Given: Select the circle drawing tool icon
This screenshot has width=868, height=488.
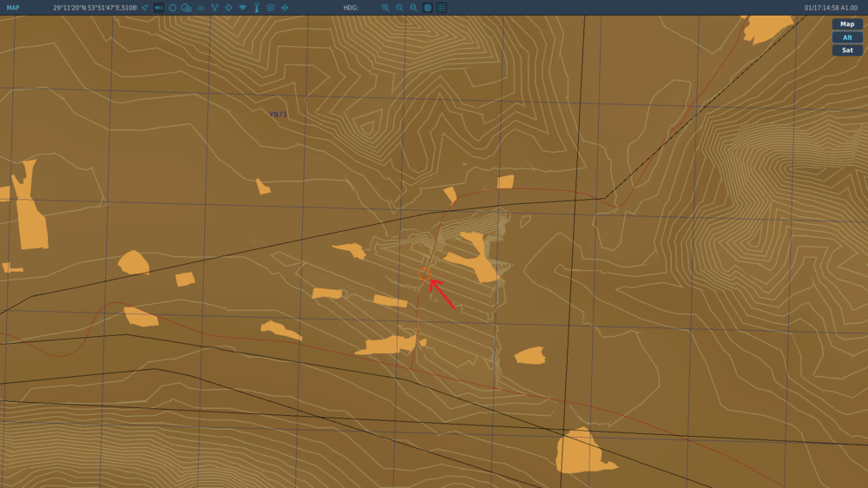Looking at the screenshot, I should (x=173, y=8).
